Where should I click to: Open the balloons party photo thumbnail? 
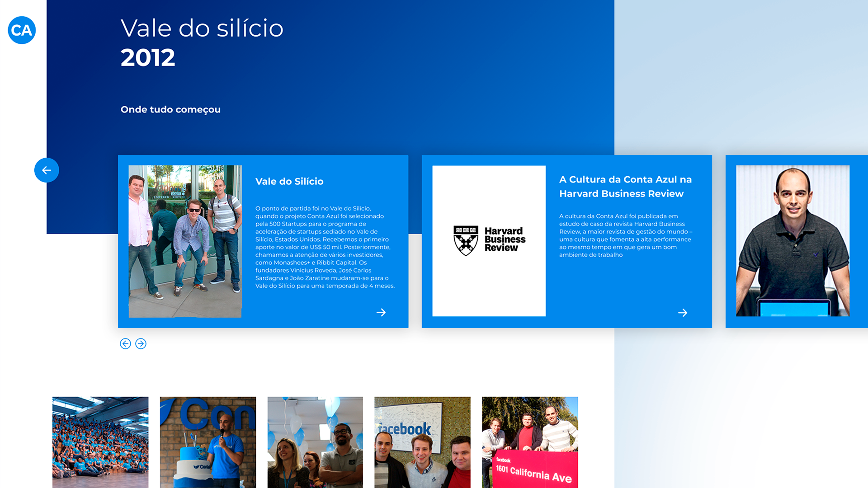click(x=315, y=442)
